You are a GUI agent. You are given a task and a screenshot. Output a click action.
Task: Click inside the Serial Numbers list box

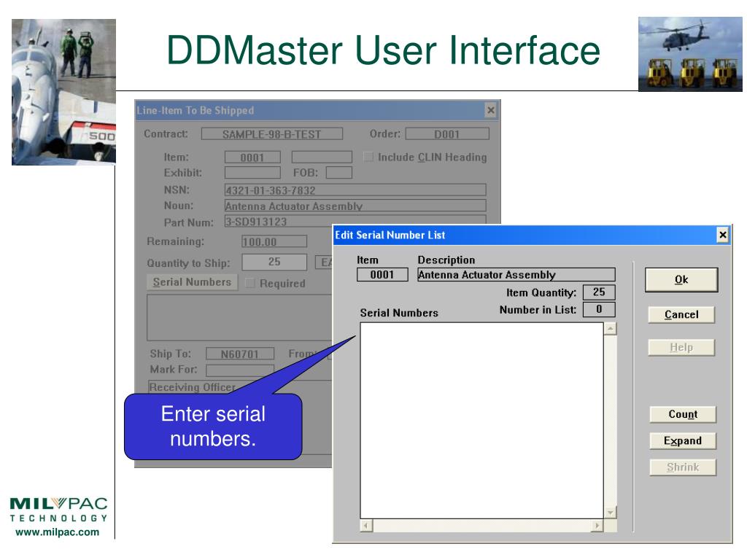click(x=481, y=421)
